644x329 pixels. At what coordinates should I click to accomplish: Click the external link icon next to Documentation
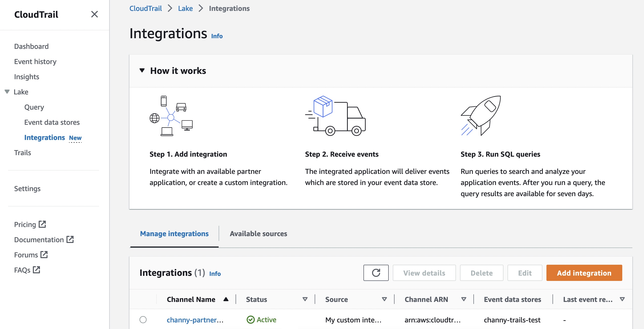(x=71, y=239)
